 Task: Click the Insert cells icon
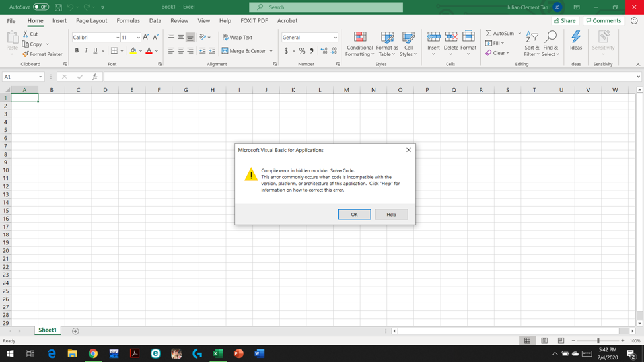coord(433,36)
